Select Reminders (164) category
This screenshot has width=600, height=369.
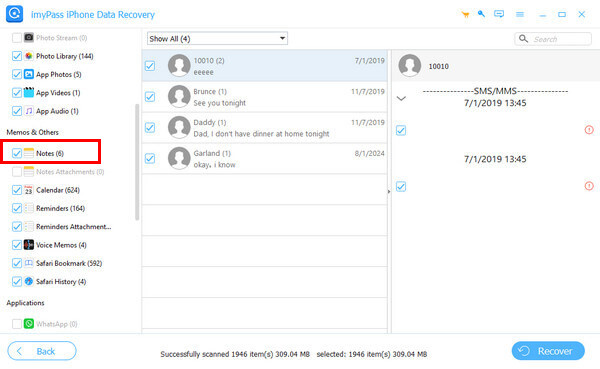[x=60, y=208]
